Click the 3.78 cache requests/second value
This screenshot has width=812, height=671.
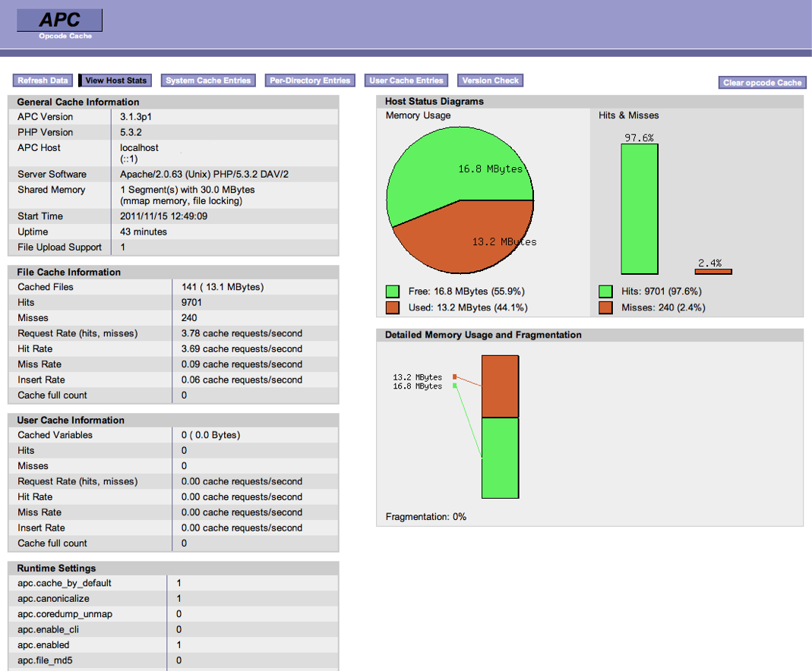click(x=242, y=334)
